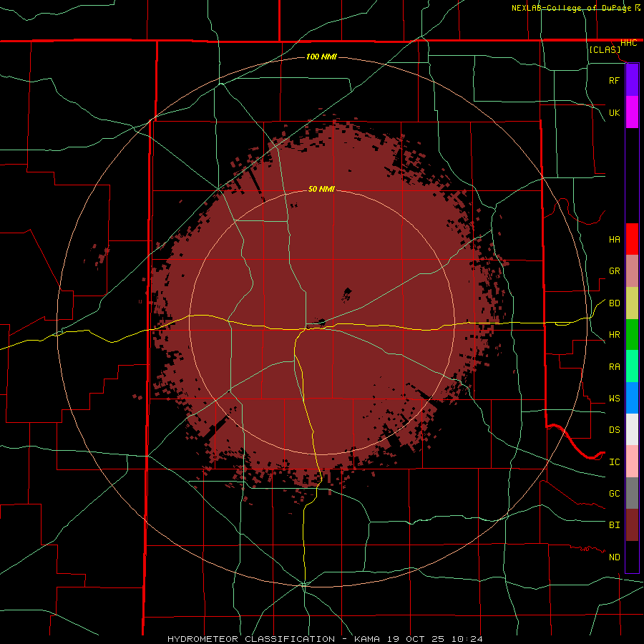
Task: Click the HR green legend swatch
Action: 632,335
